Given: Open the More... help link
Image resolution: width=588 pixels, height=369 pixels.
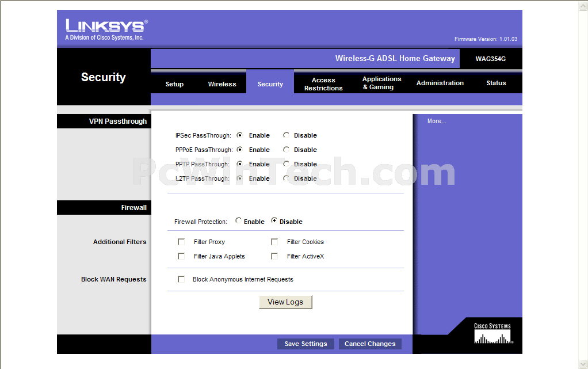Looking at the screenshot, I should pyautogui.click(x=437, y=121).
